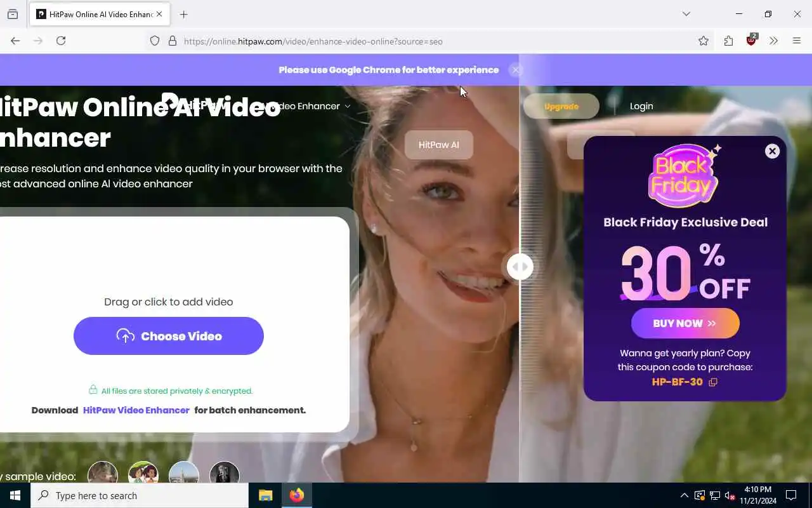Reload the current page

pyautogui.click(x=61, y=41)
